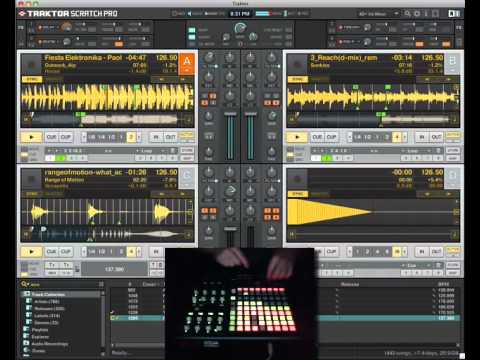Toggle fullscreen layout icon in header
Image resolution: width=480 pixels, height=360 pixels.
pyautogui.click(x=436, y=14)
